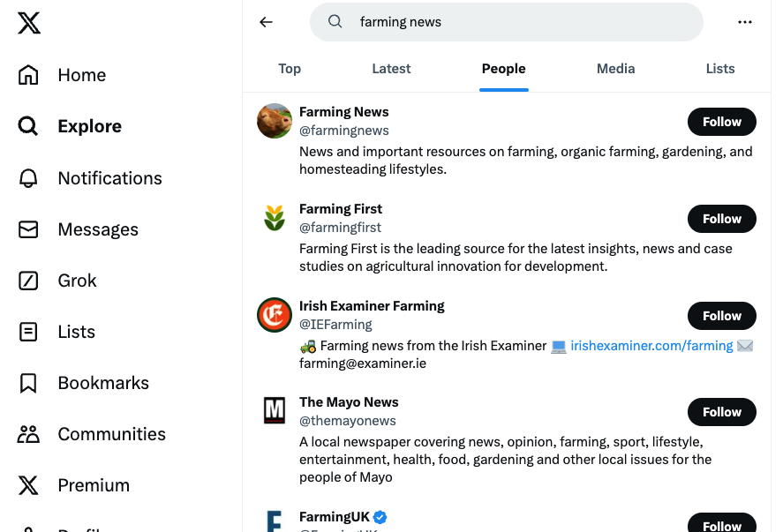Viewport: 783px width, 532px height.
Task: Go to Home via house icon
Action: 28,75
